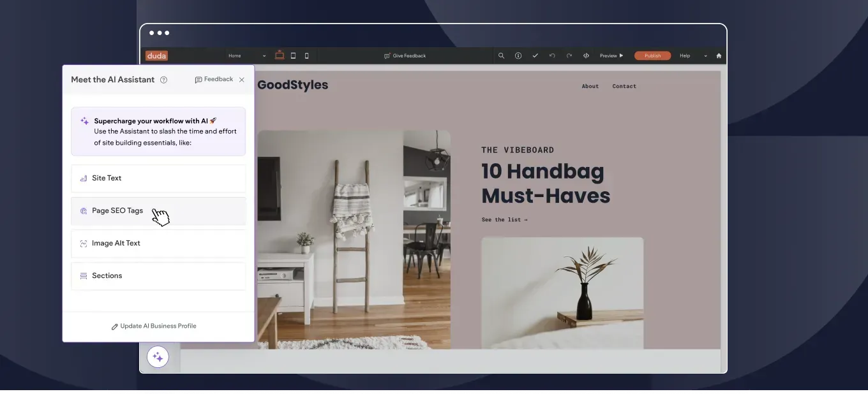The width and height of the screenshot is (868, 394).
Task: Switch to tablet device view
Action: [x=293, y=55]
